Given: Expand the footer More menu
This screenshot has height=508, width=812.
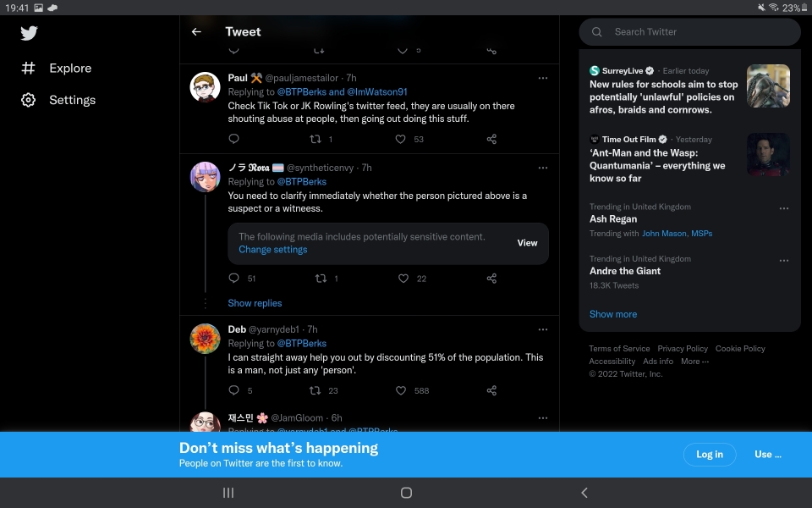Looking at the screenshot, I should (695, 362).
